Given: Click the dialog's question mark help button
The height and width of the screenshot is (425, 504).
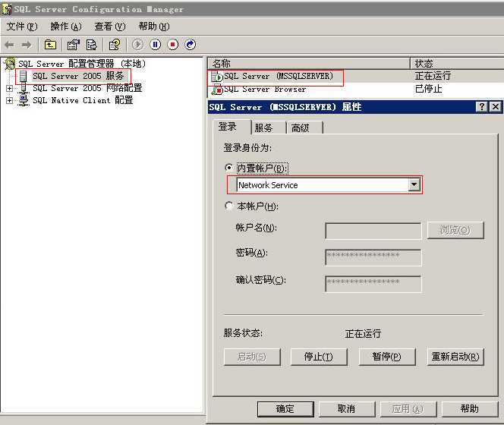Looking at the screenshot, I should [x=481, y=107].
